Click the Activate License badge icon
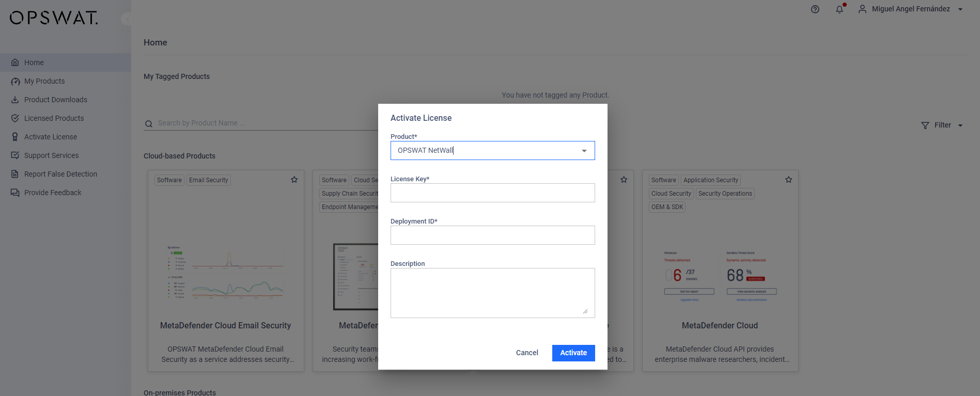 [x=15, y=137]
